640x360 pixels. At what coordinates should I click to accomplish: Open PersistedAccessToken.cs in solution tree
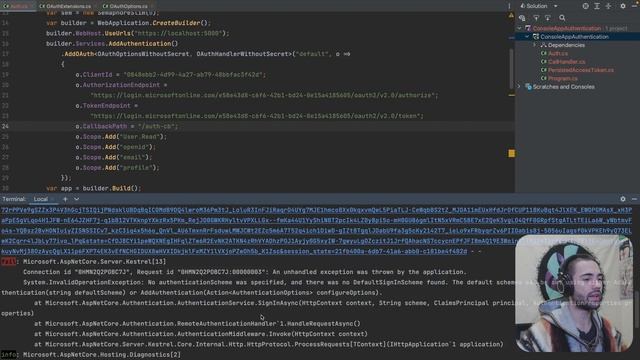(x=580, y=70)
